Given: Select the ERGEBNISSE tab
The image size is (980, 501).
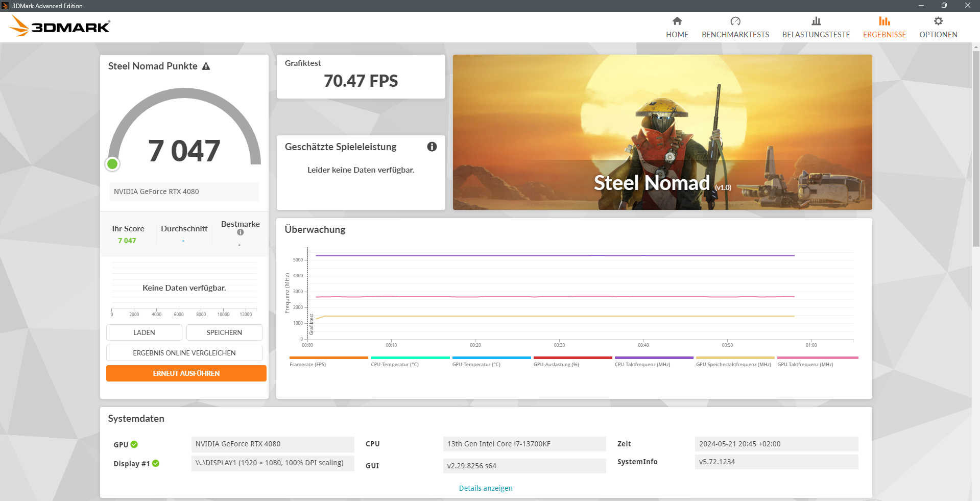Looking at the screenshot, I should 885,27.
